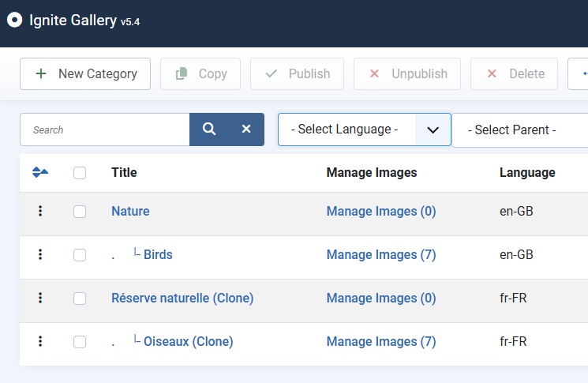The width and height of the screenshot is (588, 383).
Task: Open the three-dot menu for Nature row
Action: coord(40,211)
